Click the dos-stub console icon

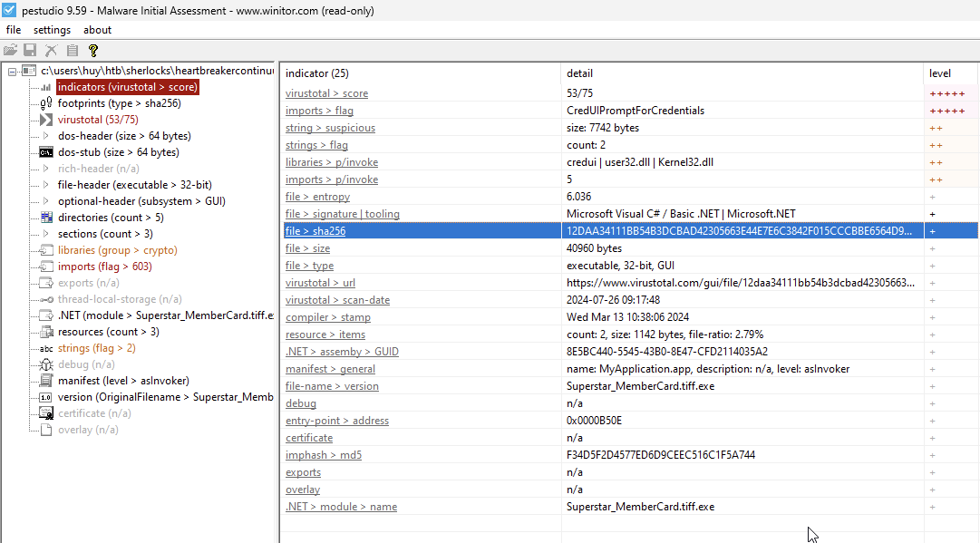pos(46,152)
